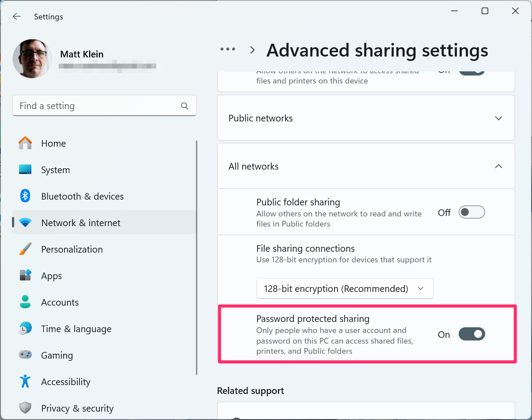The width and height of the screenshot is (532, 420).
Task: Click the Gaming controller icon
Action: 25,355
